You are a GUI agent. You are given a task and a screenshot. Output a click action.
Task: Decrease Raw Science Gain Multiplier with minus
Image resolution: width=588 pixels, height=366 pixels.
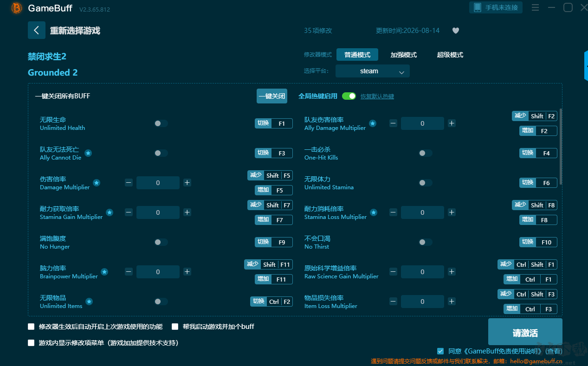(x=393, y=272)
